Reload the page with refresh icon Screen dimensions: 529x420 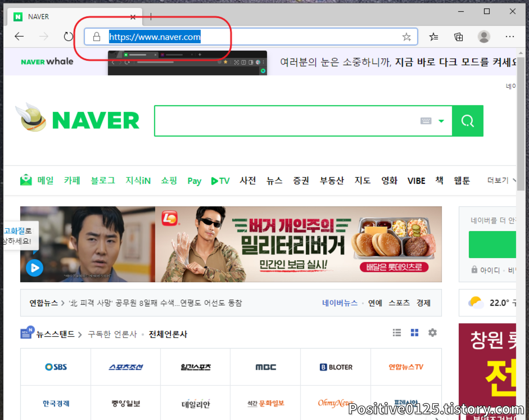coord(68,36)
